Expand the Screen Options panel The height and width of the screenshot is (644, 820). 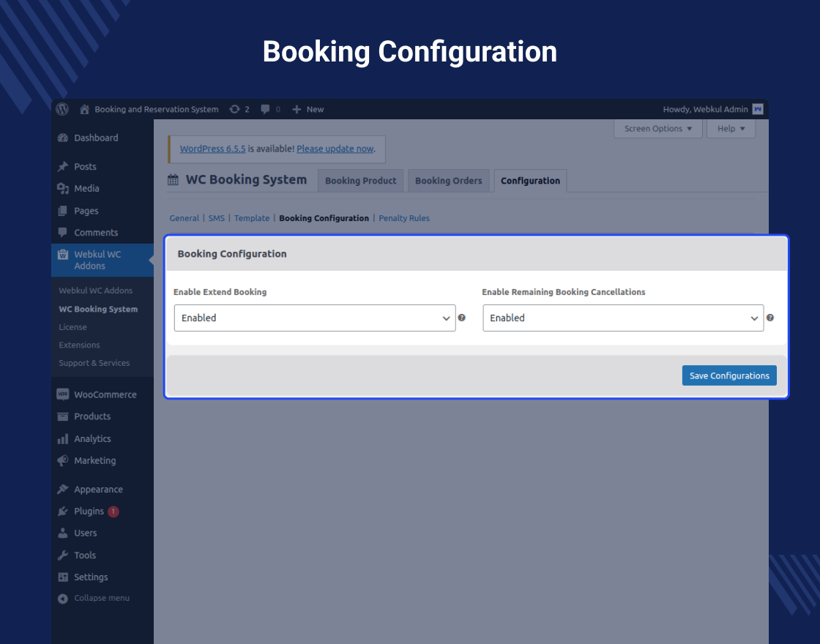point(657,128)
